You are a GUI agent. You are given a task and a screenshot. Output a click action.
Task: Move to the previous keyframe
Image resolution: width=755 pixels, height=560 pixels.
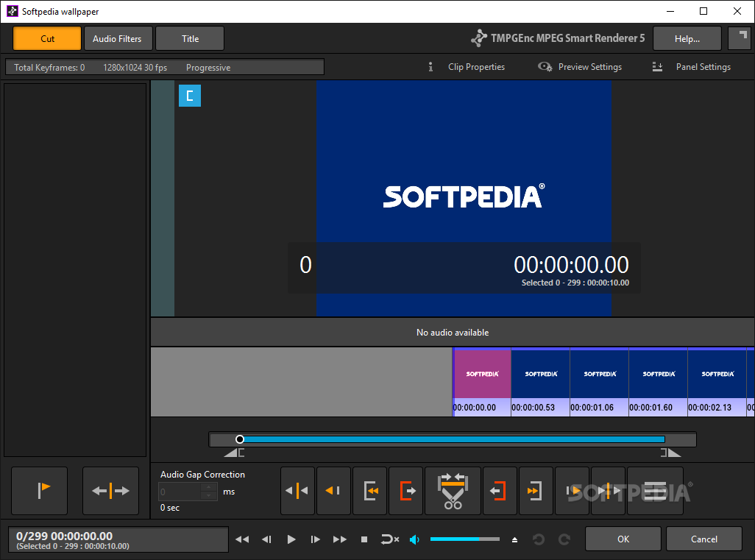click(x=333, y=491)
